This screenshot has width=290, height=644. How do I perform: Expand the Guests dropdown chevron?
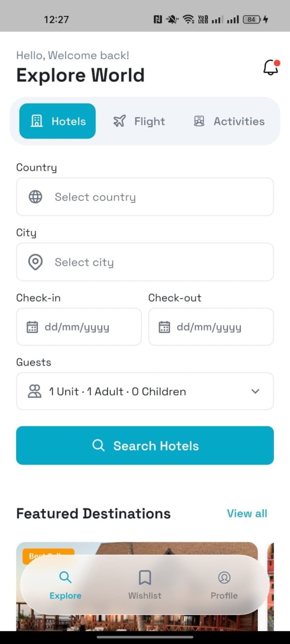(255, 391)
